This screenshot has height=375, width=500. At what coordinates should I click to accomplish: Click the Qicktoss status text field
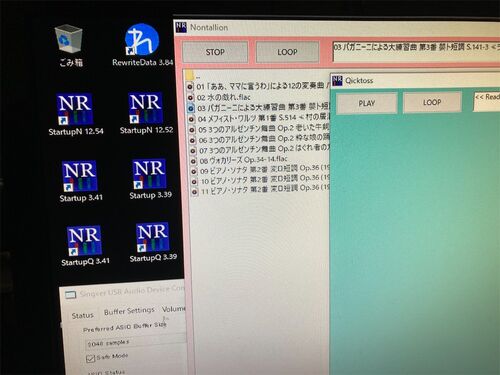coord(487,101)
